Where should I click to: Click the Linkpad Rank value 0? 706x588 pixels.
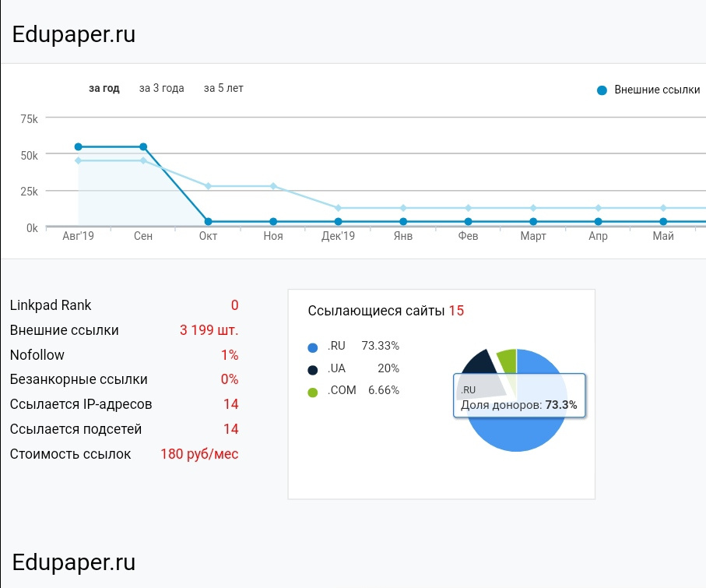tap(234, 305)
